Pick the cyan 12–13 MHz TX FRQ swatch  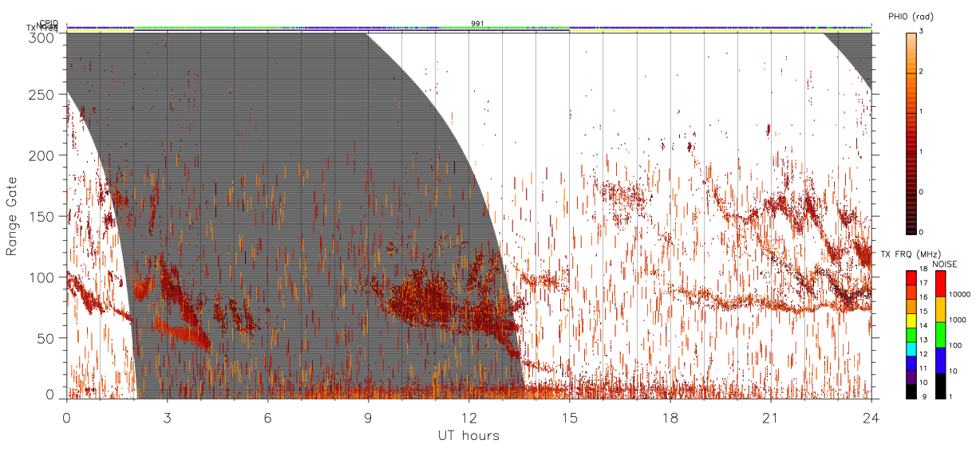(x=911, y=348)
